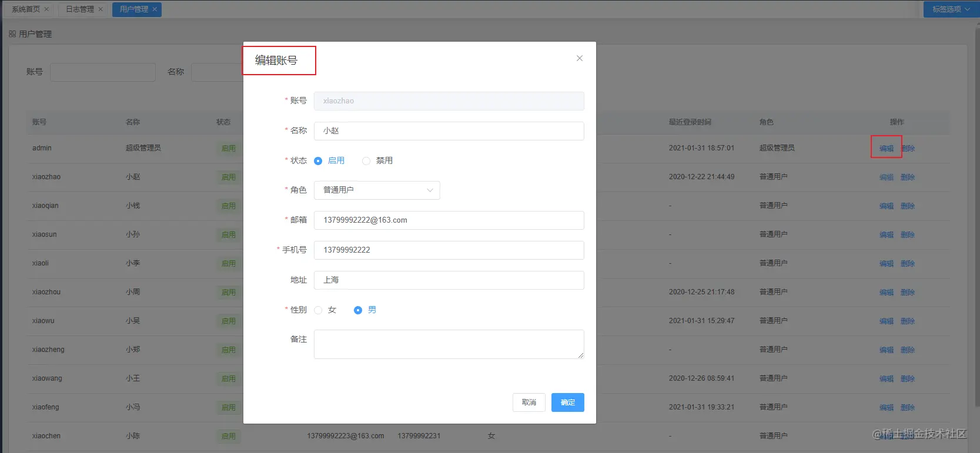The image size is (980, 453).
Task: Select the 禁用 status radio button
Action: 366,161
